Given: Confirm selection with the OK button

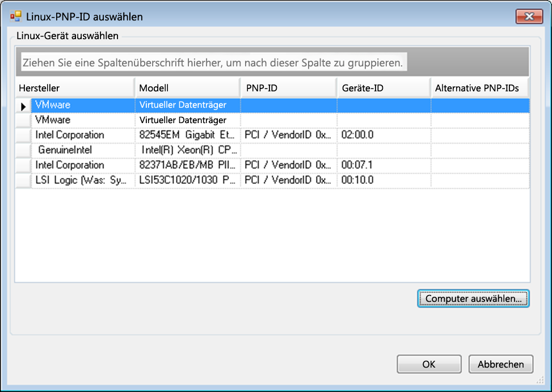Looking at the screenshot, I should pyautogui.click(x=428, y=365).
